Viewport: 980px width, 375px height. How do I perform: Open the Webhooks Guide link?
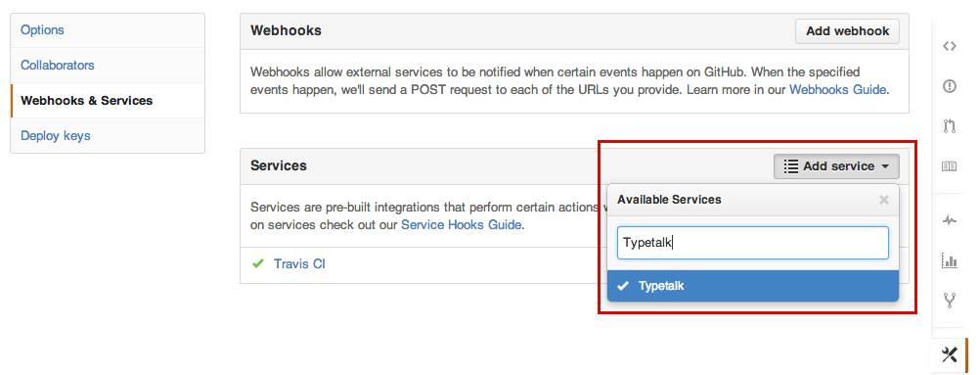(x=837, y=89)
